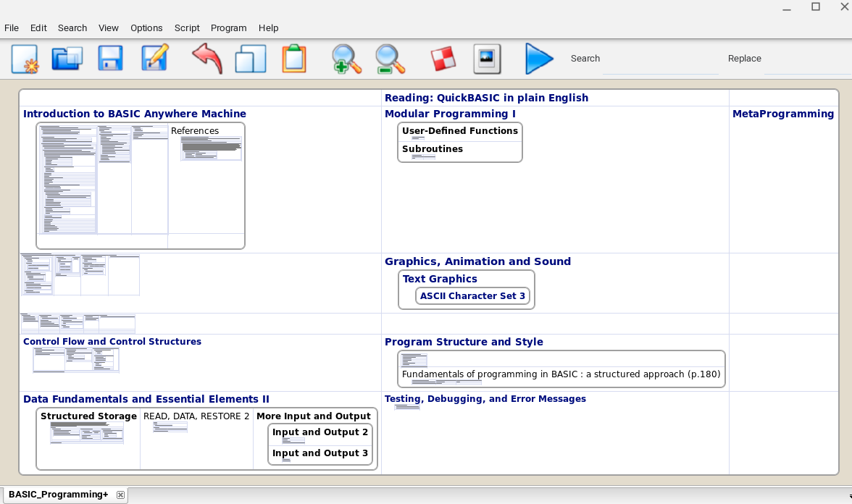Select the 'More Input and Output' cell
852x504 pixels.
tap(314, 416)
